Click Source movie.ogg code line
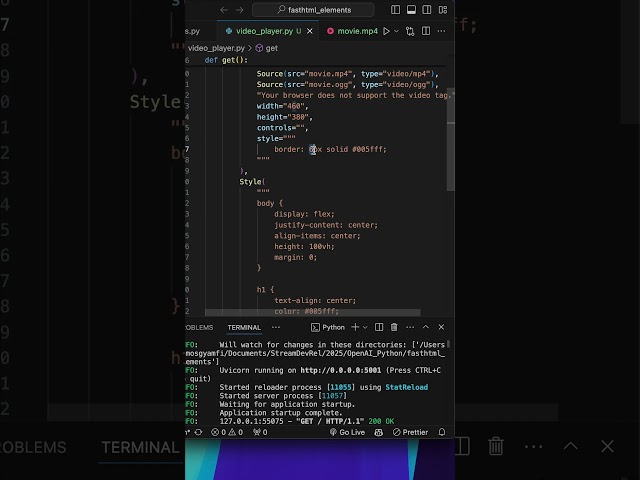 pos(347,84)
